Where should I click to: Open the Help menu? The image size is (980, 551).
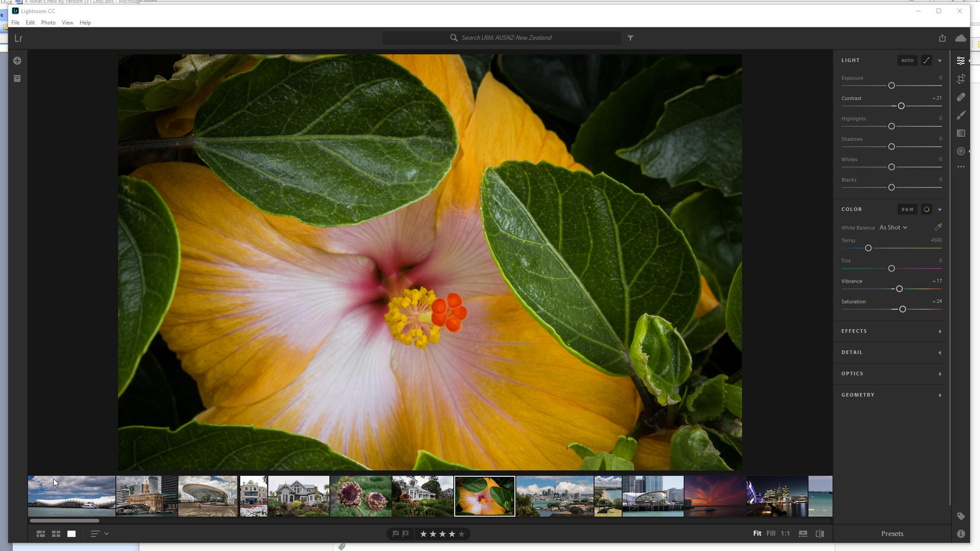(85, 23)
